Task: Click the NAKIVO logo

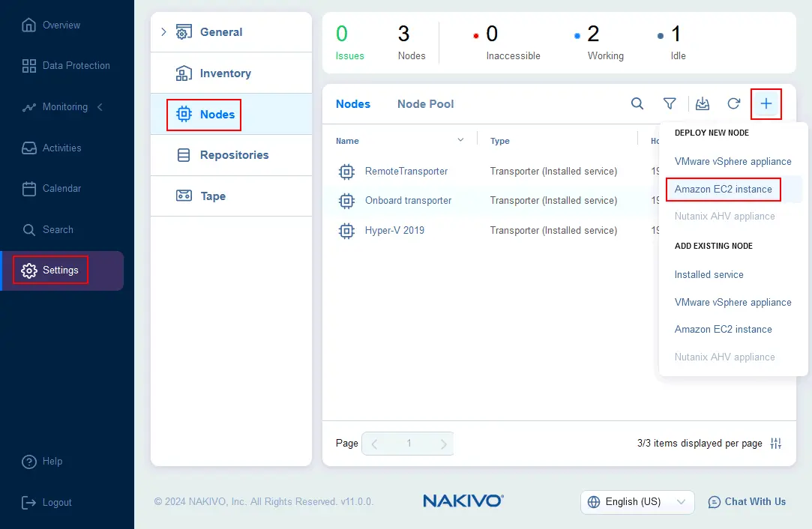Action: [463, 501]
